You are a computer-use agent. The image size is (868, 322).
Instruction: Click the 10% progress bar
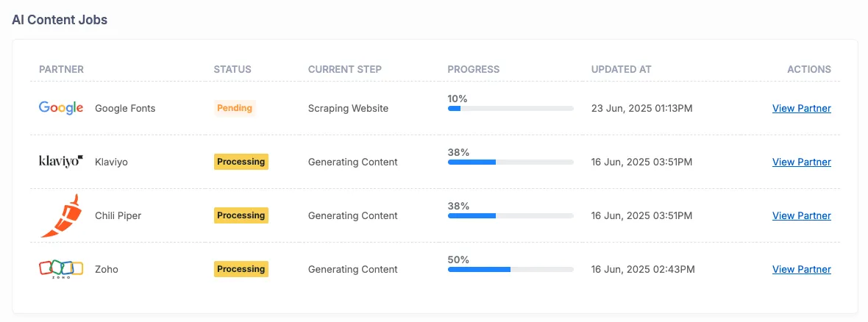(x=511, y=109)
